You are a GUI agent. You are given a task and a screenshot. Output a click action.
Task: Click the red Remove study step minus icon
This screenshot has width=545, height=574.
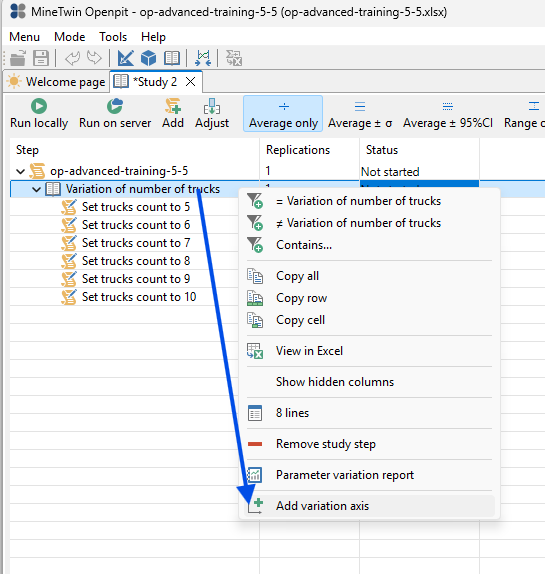(x=255, y=444)
